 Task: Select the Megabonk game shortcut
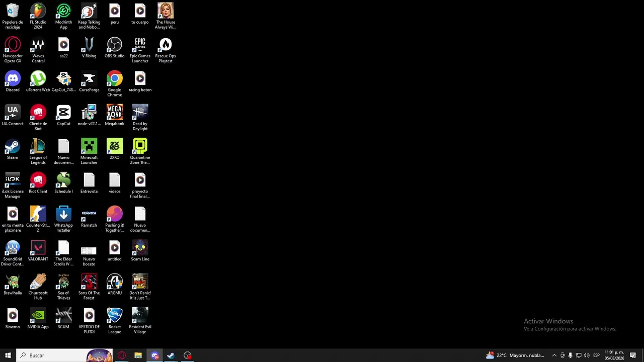(x=114, y=115)
